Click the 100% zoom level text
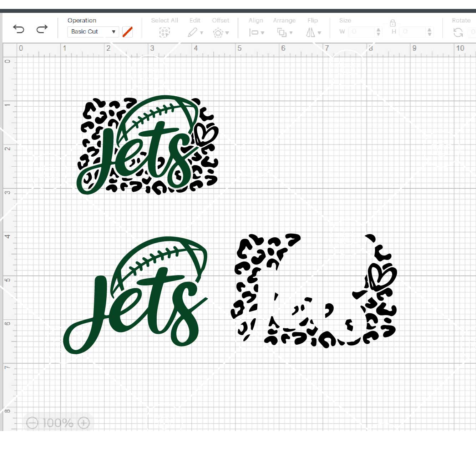 [x=58, y=423]
